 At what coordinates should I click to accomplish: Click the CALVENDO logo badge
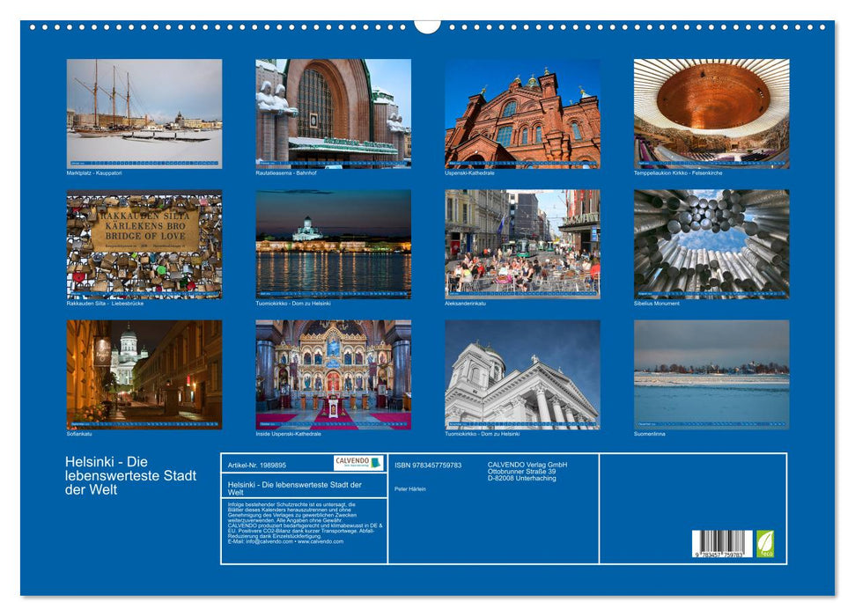(358, 463)
